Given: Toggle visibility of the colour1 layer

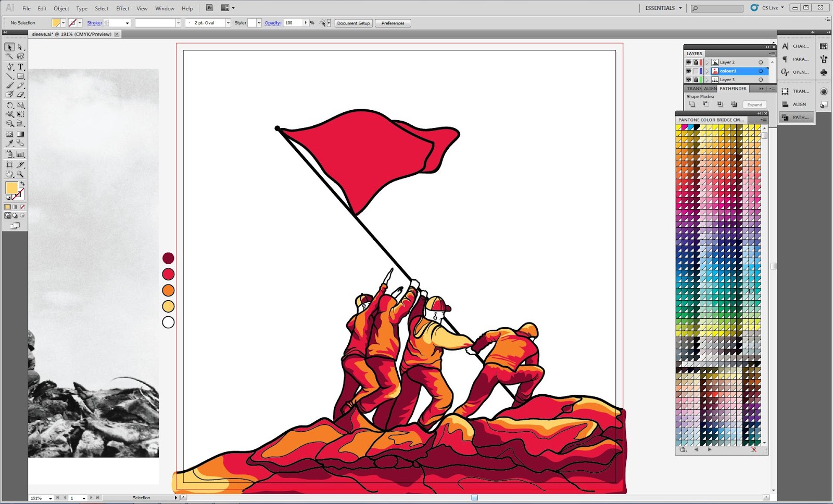Looking at the screenshot, I should pyautogui.click(x=688, y=71).
